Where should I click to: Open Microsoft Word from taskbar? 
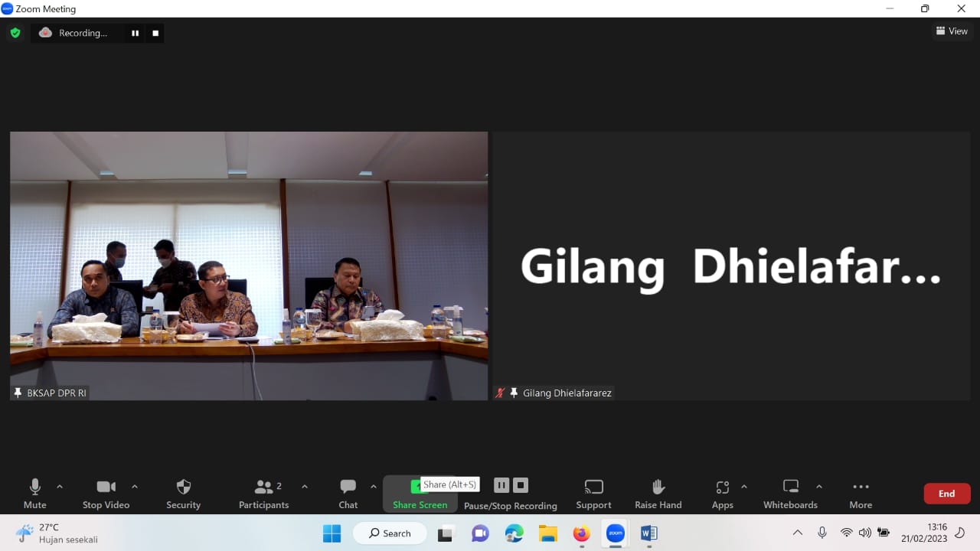(x=649, y=533)
